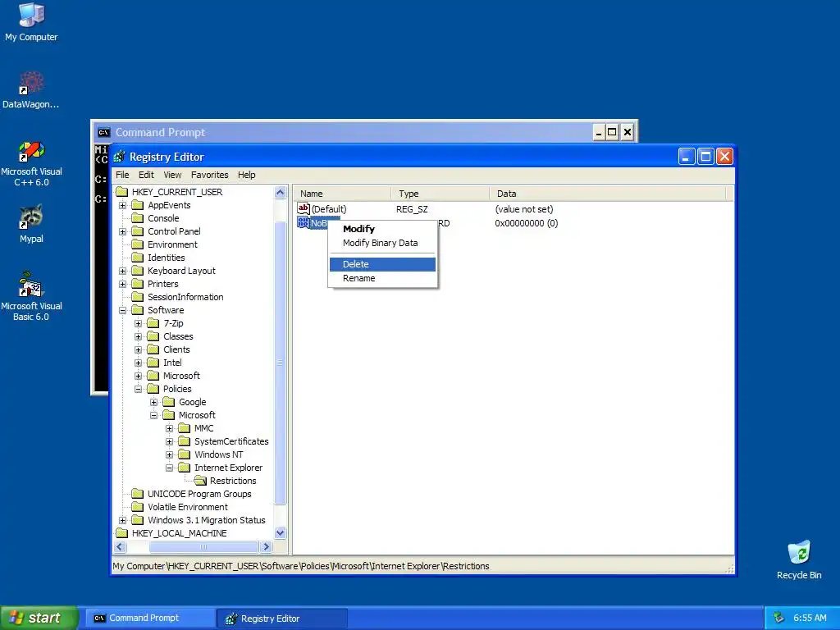
Task: Click Registry Editor taskbar button
Action: pyautogui.click(x=282, y=618)
